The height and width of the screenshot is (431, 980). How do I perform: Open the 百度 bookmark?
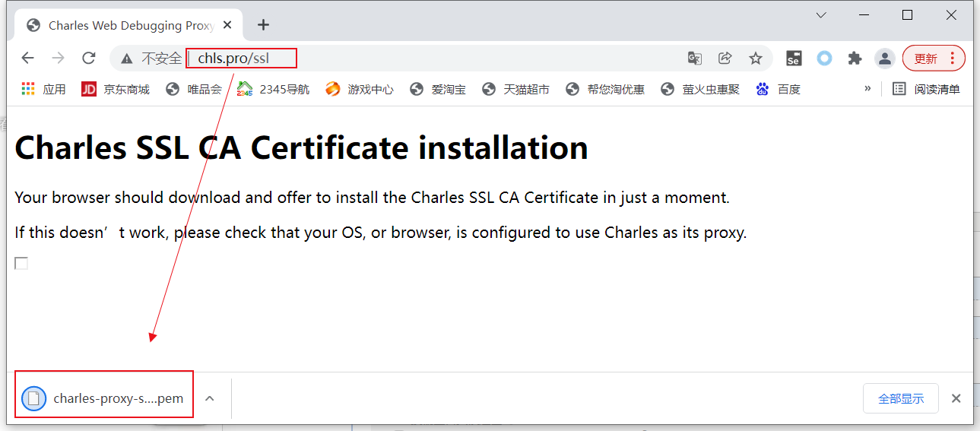pos(778,89)
